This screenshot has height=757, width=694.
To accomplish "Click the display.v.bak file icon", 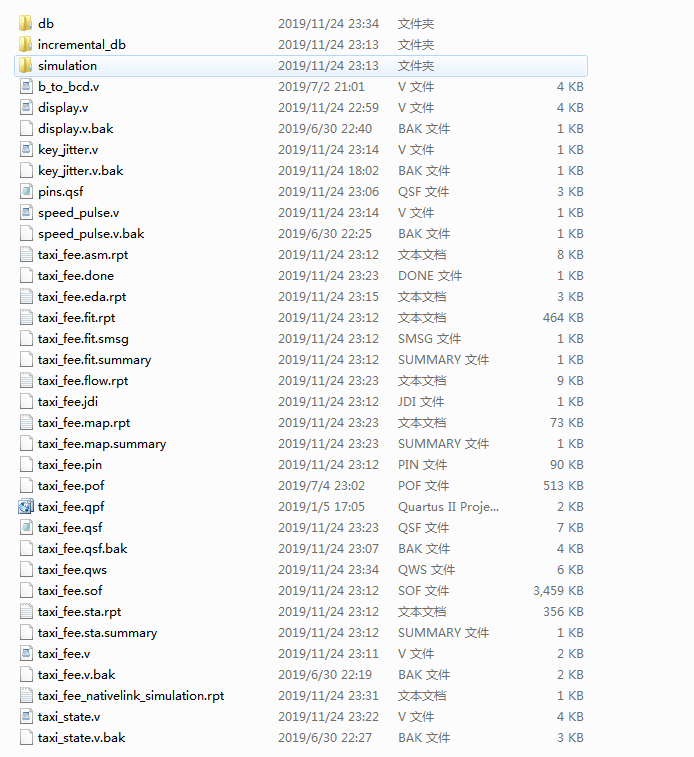I will (26, 128).
